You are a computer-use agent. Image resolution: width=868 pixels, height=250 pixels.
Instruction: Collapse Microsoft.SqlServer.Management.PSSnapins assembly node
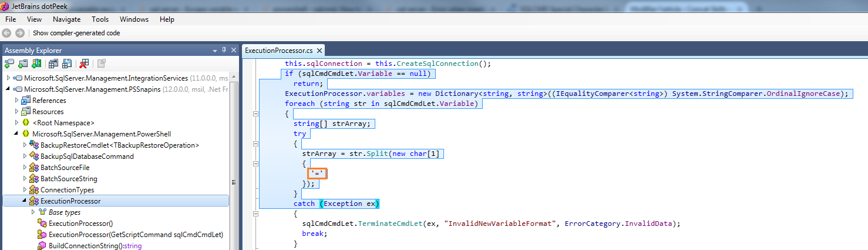(x=8, y=89)
